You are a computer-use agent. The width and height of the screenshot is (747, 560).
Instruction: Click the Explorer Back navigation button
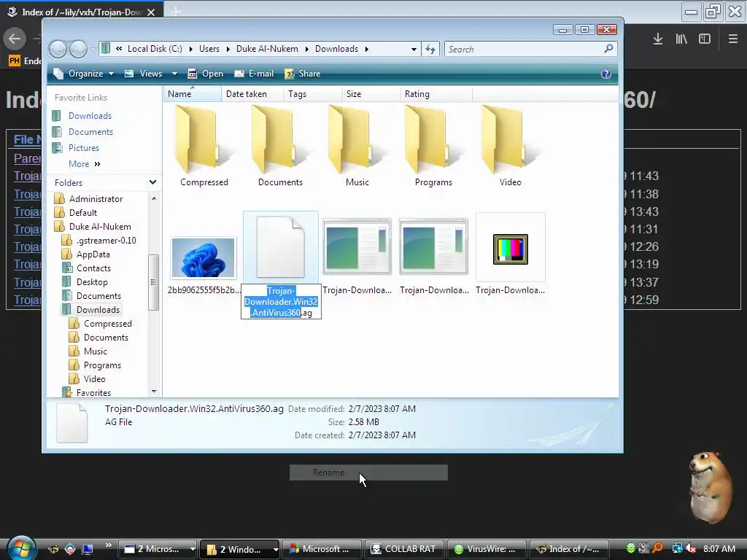(58, 49)
